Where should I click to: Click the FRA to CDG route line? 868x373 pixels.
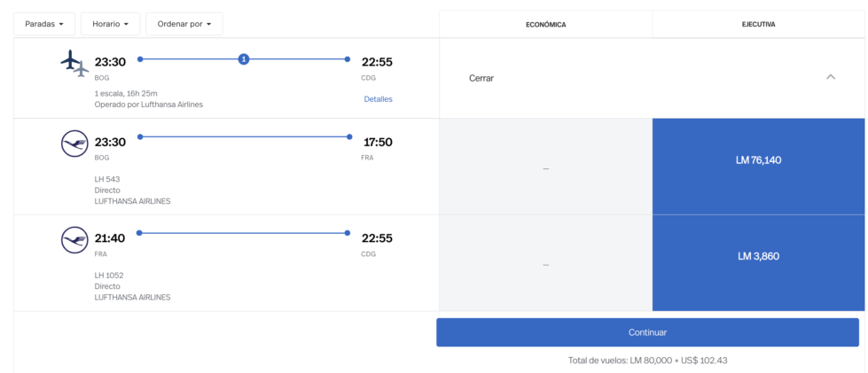coord(244,233)
